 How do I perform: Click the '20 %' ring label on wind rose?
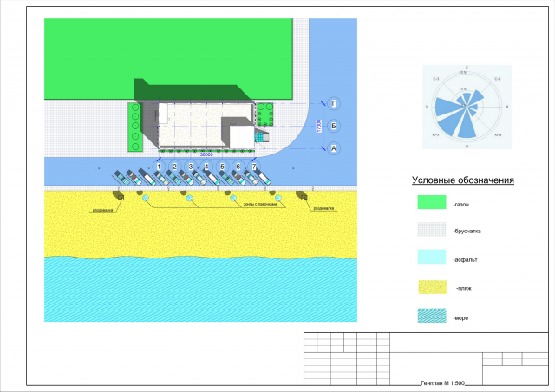463,73
